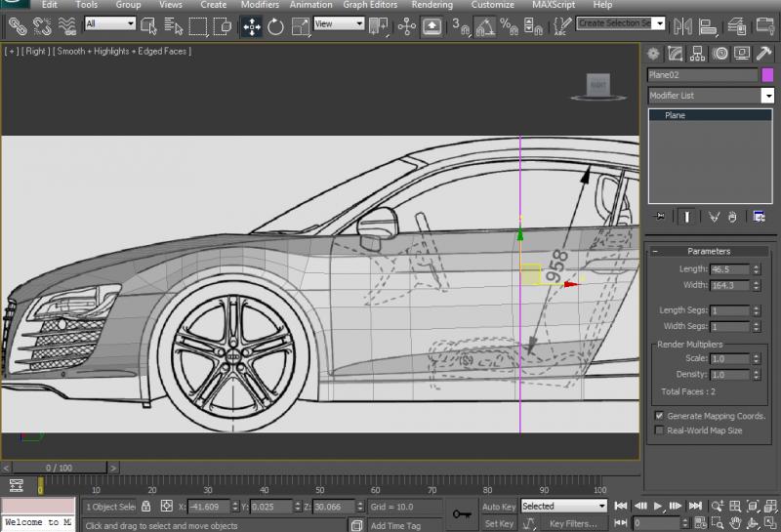
Task: Enable Real-World Map Size checkbox
Action: click(x=659, y=430)
